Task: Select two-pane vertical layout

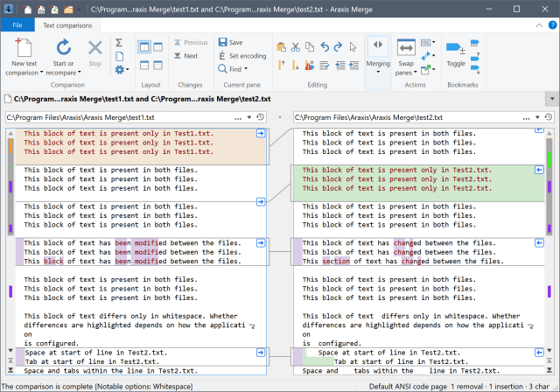Action: pyautogui.click(x=144, y=46)
